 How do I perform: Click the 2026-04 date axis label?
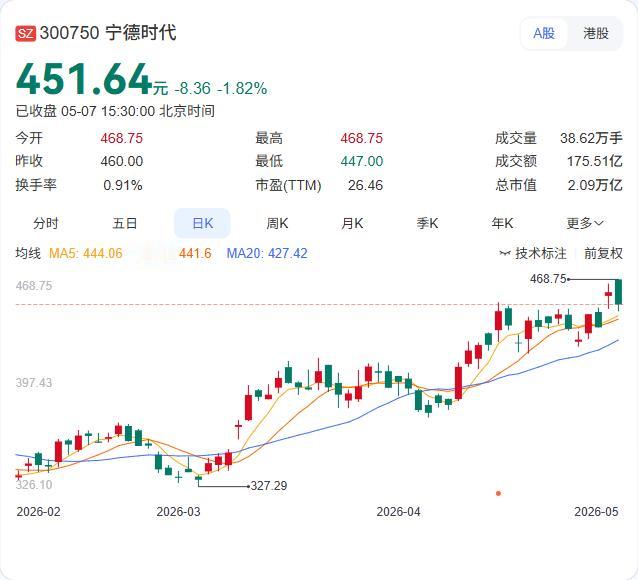398,512
